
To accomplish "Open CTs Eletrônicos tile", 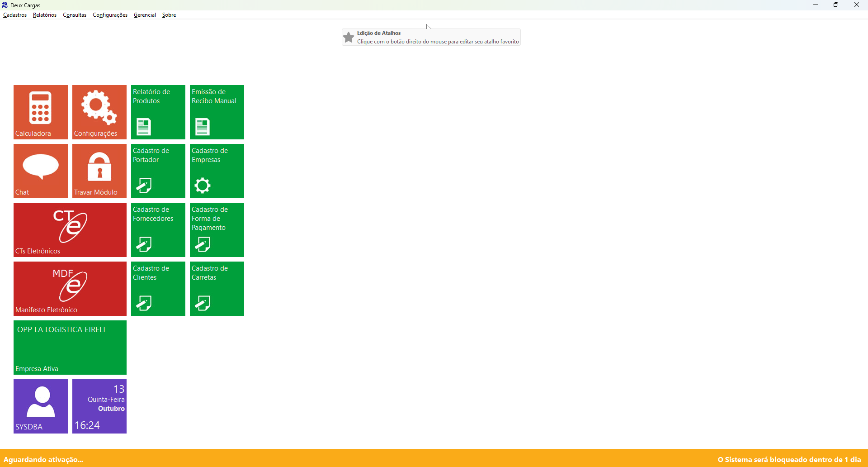I will click(x=70, y=230).
